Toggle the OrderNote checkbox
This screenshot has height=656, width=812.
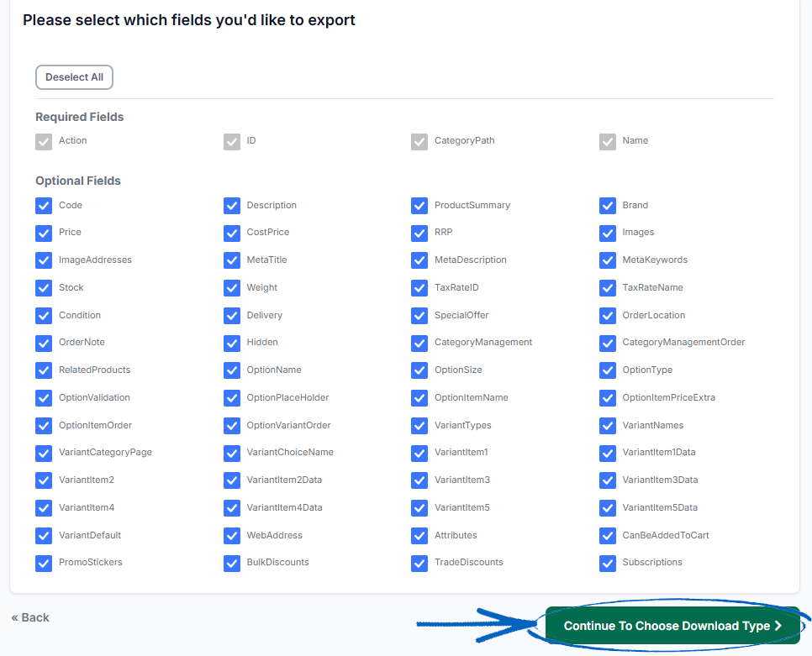click(x=44, y=343)
